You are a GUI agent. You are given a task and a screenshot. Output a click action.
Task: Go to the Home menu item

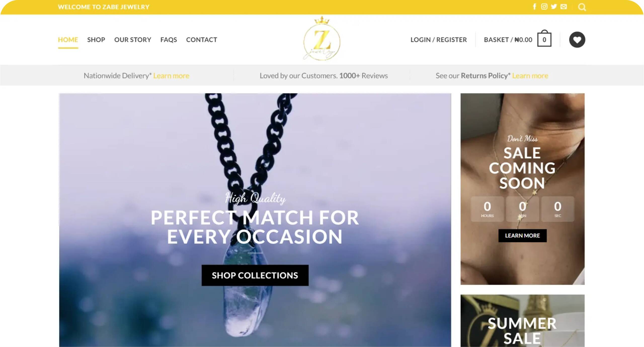tap(68, 40)
